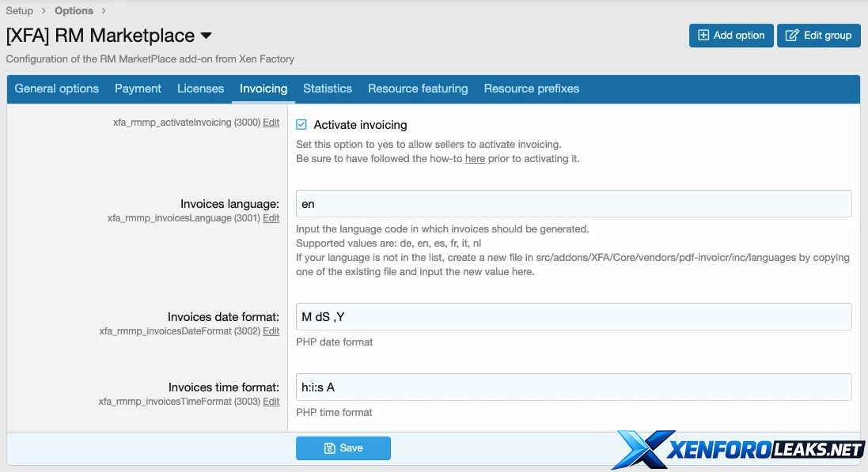Click the Add option button
868x472 pixels.
click(730, 36)
